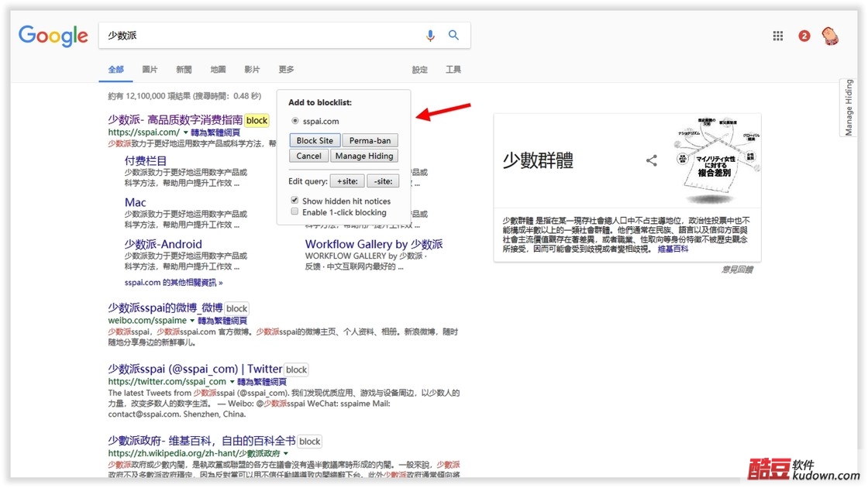Open 少数派- 高品质数字消费指南 result
This screenshot has height=488, width=868.
175,119
